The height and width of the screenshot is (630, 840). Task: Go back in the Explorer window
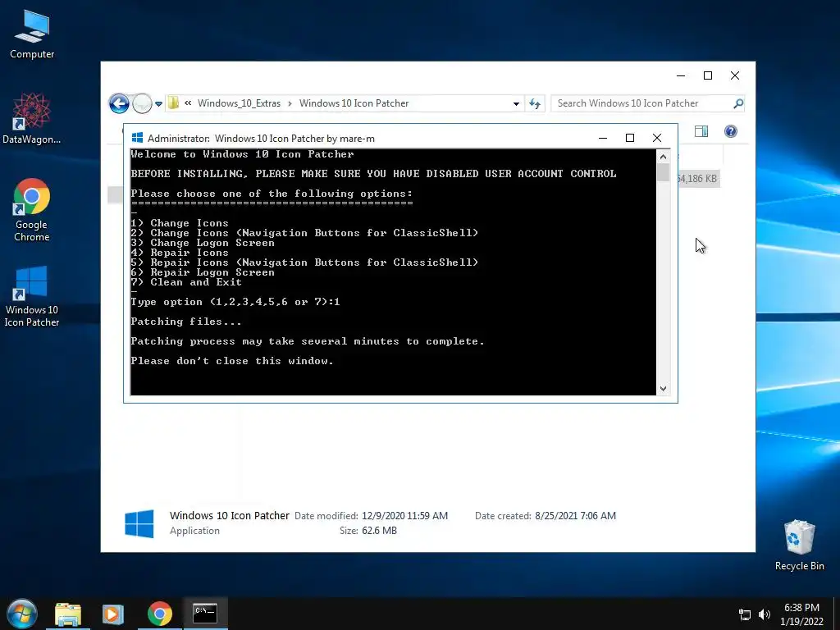119,103
